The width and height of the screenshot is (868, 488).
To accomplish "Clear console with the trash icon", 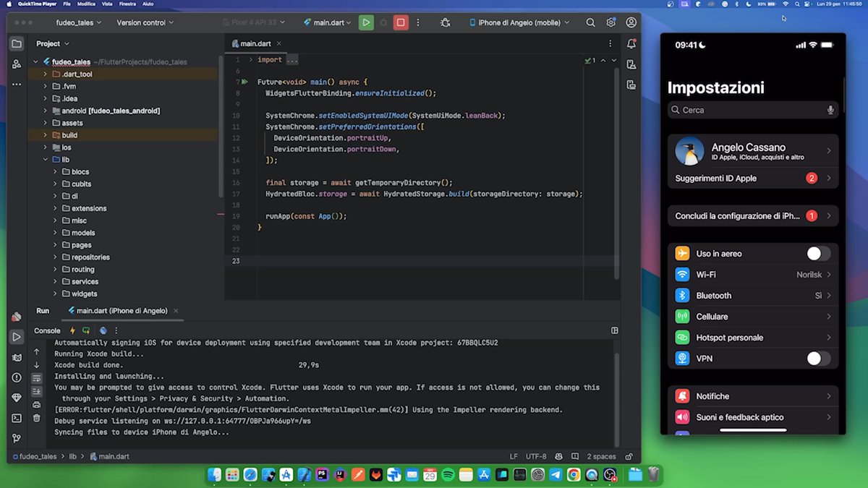I will coord(37,417).
